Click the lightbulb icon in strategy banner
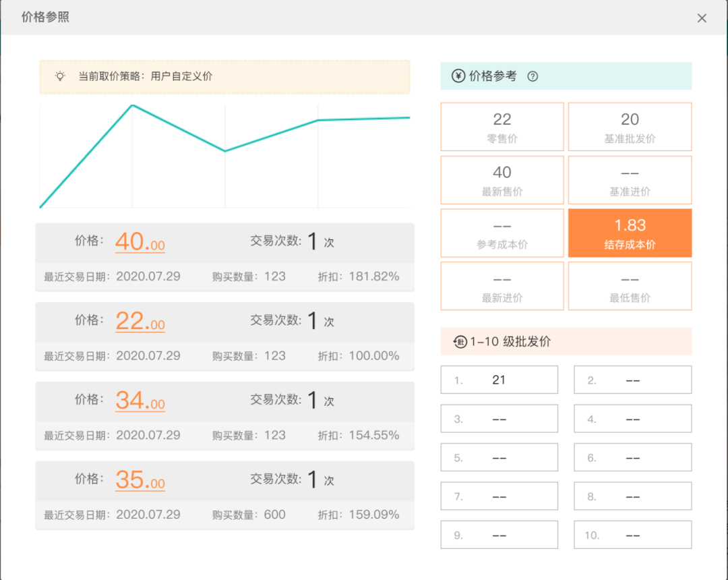This screenshot has width=728, height=580. [x=60, y=76]
